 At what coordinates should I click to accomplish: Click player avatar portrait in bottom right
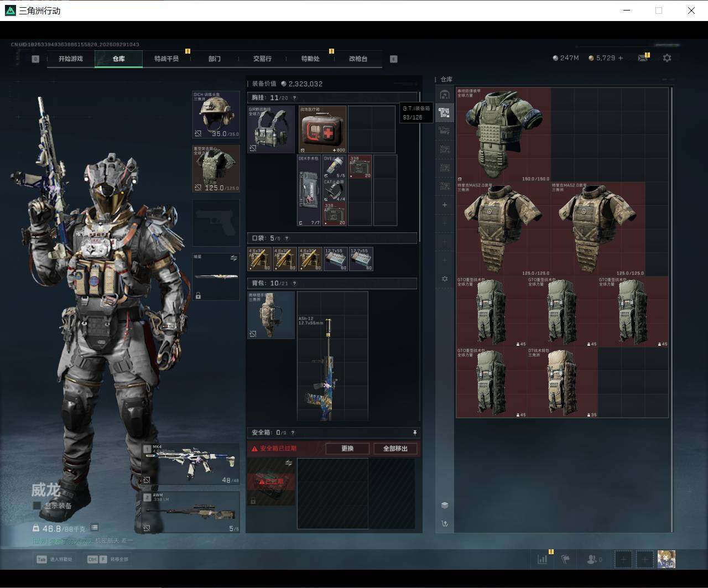click(667, 559)
